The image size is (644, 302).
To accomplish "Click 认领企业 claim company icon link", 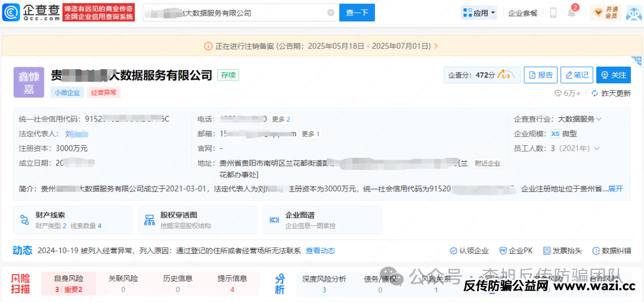I will coord(469,251).
